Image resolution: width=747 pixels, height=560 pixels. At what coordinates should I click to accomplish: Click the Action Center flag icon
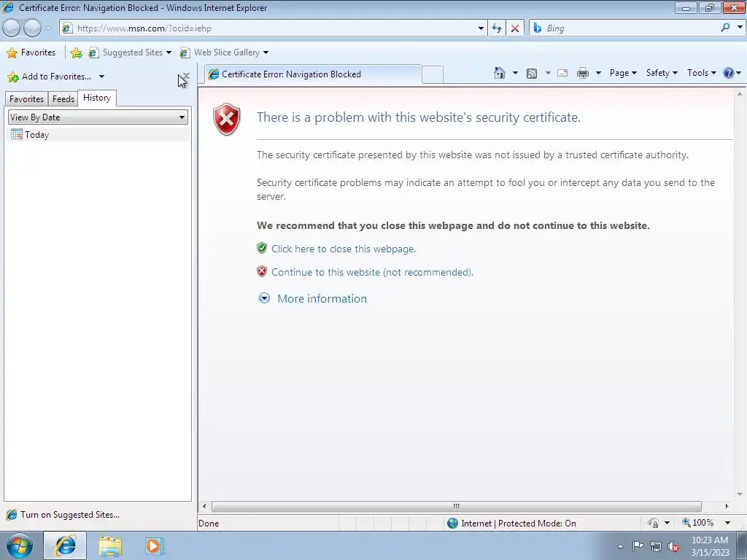638,546
